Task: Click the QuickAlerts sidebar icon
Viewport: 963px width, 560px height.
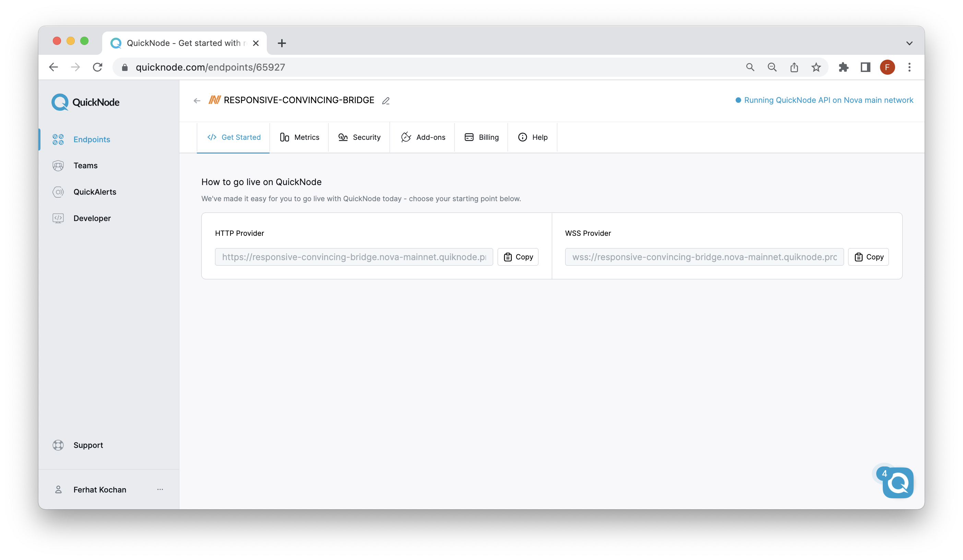Action: [59, 192]
